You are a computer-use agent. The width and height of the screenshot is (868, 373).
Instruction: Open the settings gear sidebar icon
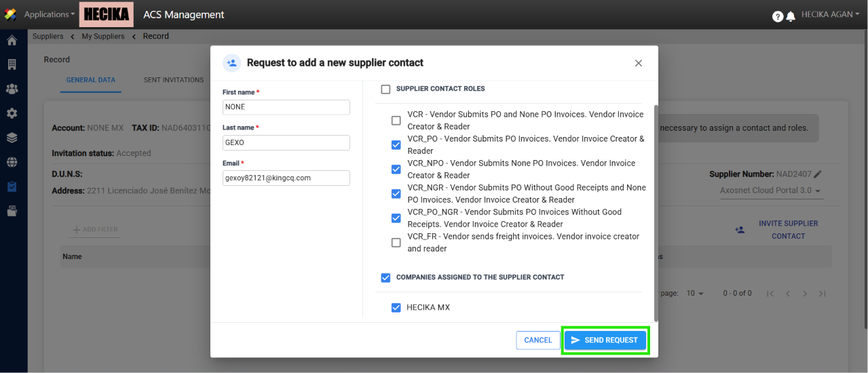coord(12,113)
